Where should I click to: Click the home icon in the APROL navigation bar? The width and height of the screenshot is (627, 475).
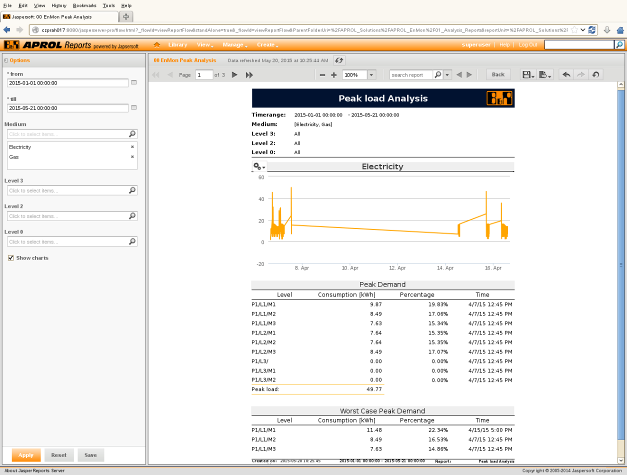[x=157, y=45]
